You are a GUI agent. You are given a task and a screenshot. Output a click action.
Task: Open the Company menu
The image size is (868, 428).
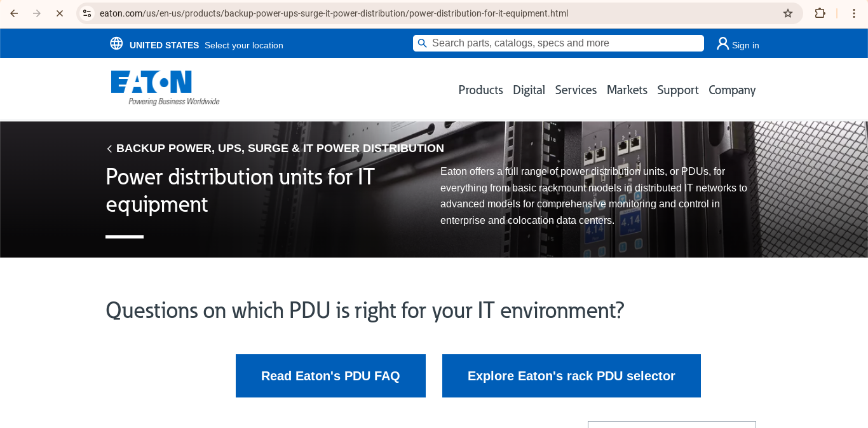(732, 90)
